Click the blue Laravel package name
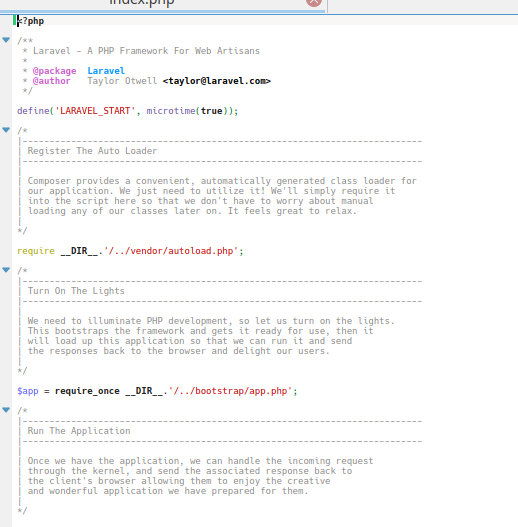Image resolution: width=518 pixels, height=527 pixels. pyautogui.click(x=106, y=71)
